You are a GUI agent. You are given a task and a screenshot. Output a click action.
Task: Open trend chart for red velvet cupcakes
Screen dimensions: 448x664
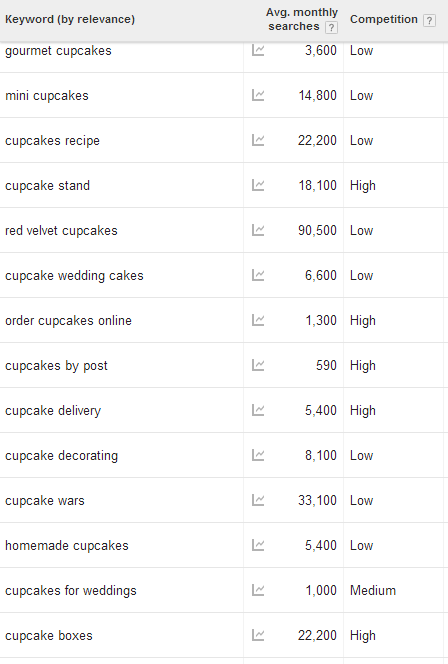[258, 230]
